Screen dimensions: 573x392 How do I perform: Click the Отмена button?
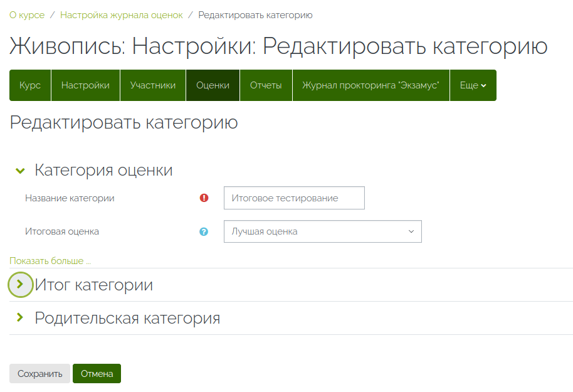[x=97, y=373]
